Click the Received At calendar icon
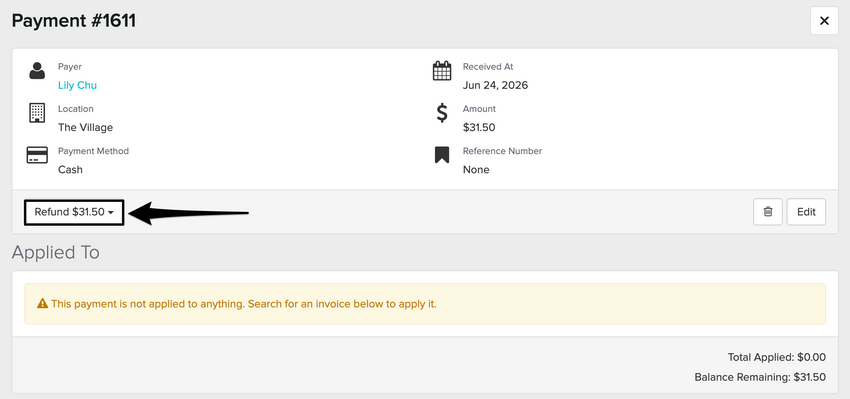The image size is (850, 399). [x=442, y=71]
